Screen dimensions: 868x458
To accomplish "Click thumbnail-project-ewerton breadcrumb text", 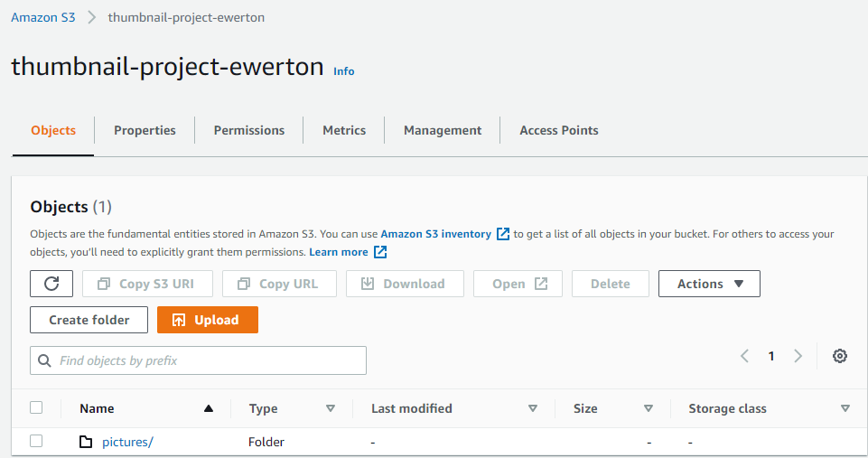I will [186, 17].
